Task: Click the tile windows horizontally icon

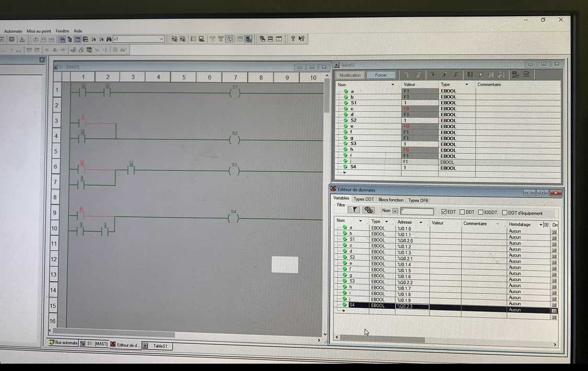Action: click(270, 39)
